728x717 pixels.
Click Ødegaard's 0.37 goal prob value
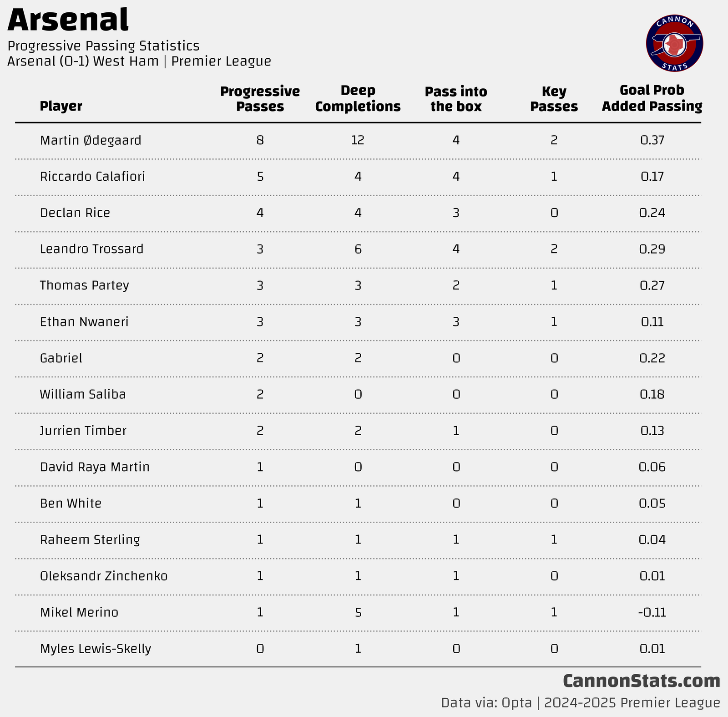(652, 140)
